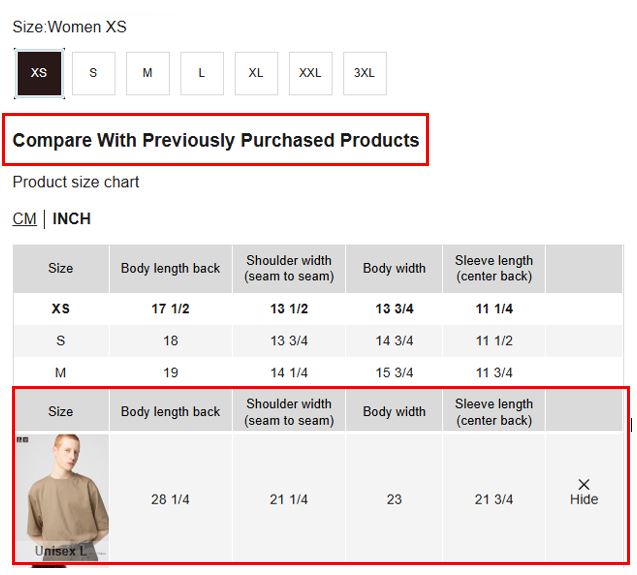Select size XS swatch

(x=39, y=73)
